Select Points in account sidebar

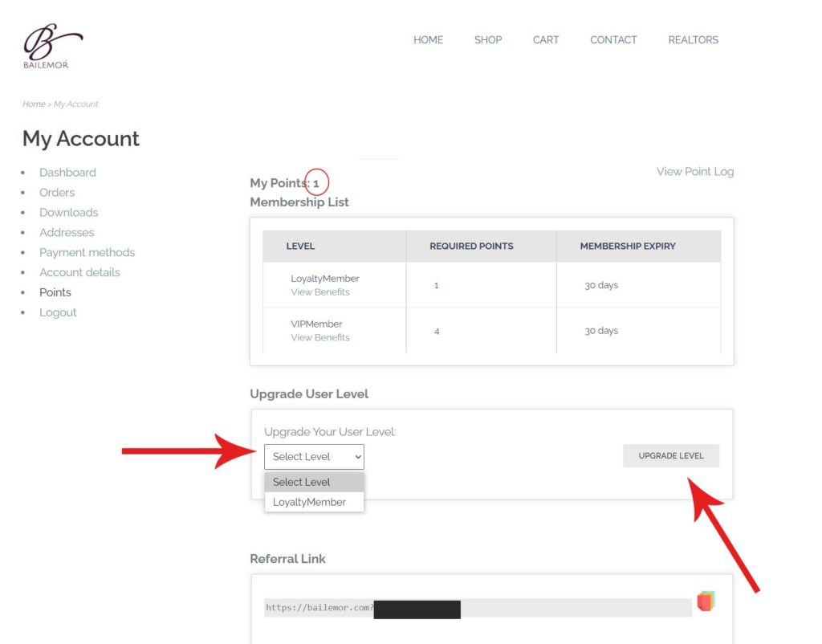point(55,292)
